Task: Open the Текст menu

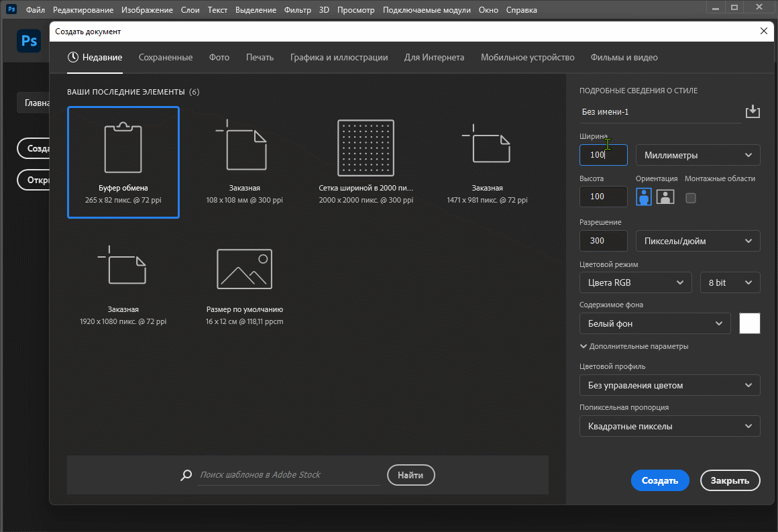Action: (217, 10)
